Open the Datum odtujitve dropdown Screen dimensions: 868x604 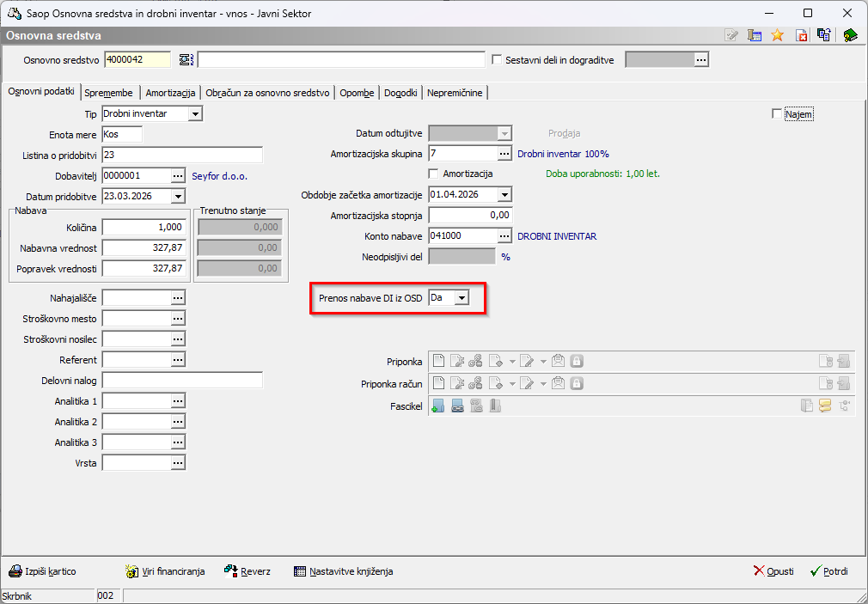pyautogui.click(x=504, y=133)
